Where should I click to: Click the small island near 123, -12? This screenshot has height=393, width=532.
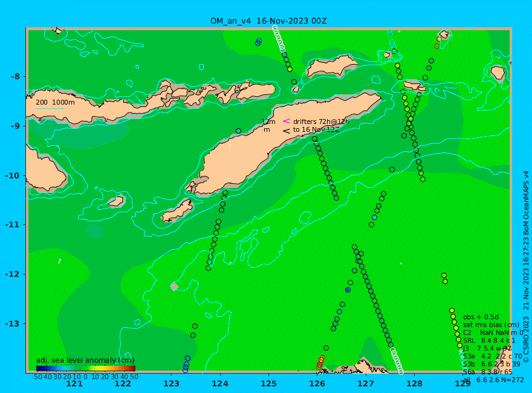click(174, 287)
